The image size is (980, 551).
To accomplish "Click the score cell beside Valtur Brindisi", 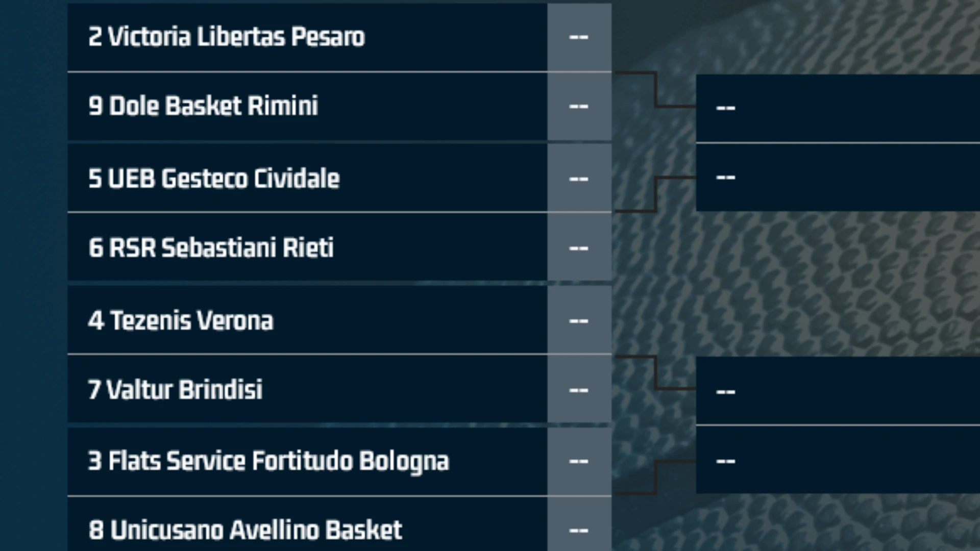I will (579, 389).
